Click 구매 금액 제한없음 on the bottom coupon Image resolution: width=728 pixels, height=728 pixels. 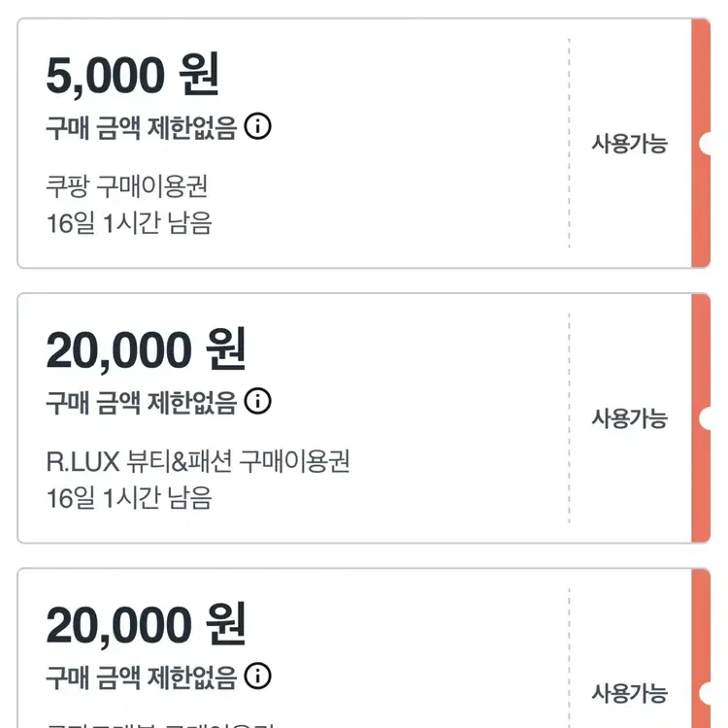141,677
